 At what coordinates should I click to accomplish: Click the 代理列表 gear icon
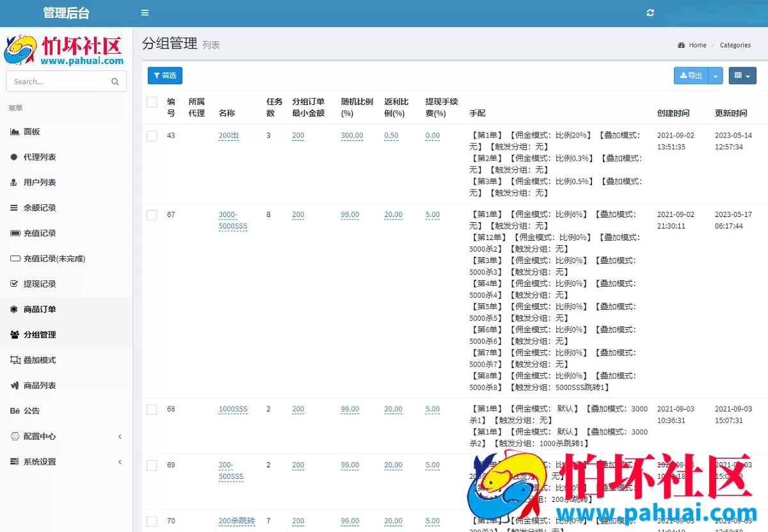coord(14,157)
